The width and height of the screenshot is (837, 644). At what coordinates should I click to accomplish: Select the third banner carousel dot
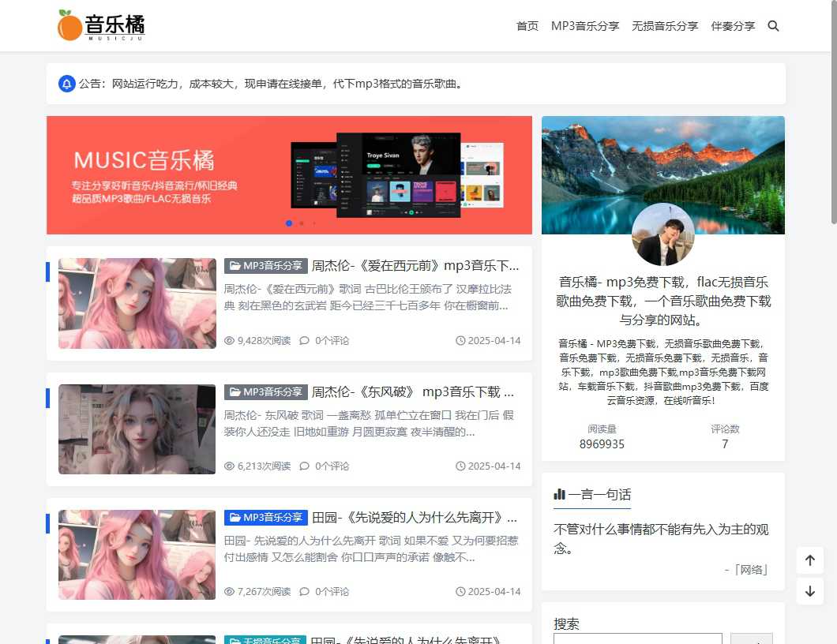[x=314, y=223]
